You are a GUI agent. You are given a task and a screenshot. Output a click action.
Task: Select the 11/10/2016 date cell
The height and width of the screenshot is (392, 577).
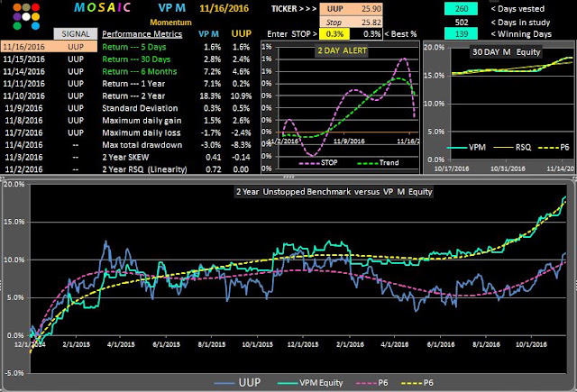pyautogui.click(x=24, y=96)
